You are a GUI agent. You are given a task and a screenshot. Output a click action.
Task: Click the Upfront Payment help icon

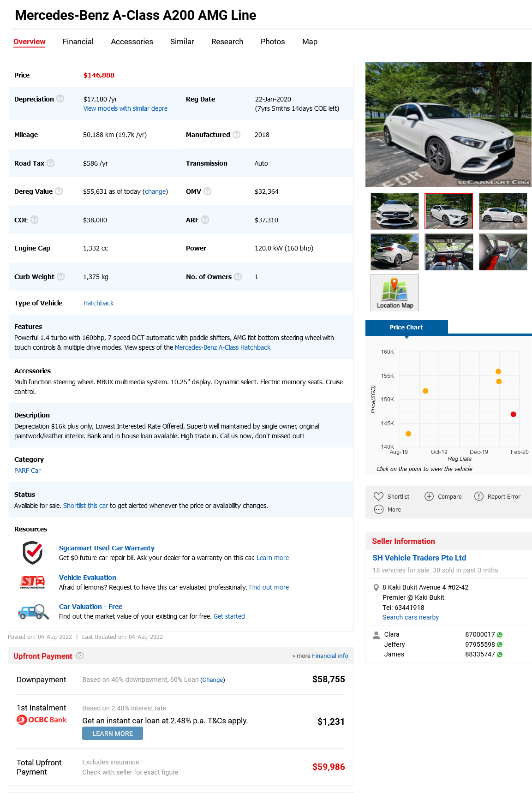(80, 656)
